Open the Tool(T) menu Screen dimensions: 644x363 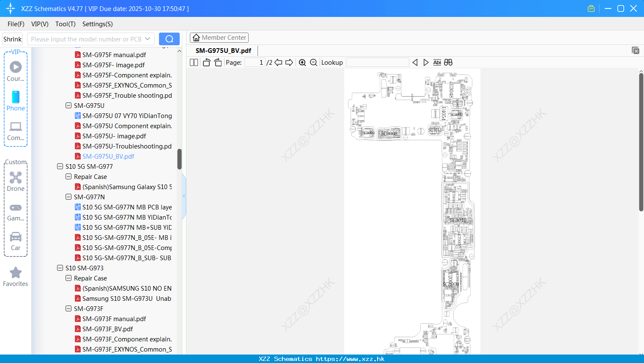(65, 24)
